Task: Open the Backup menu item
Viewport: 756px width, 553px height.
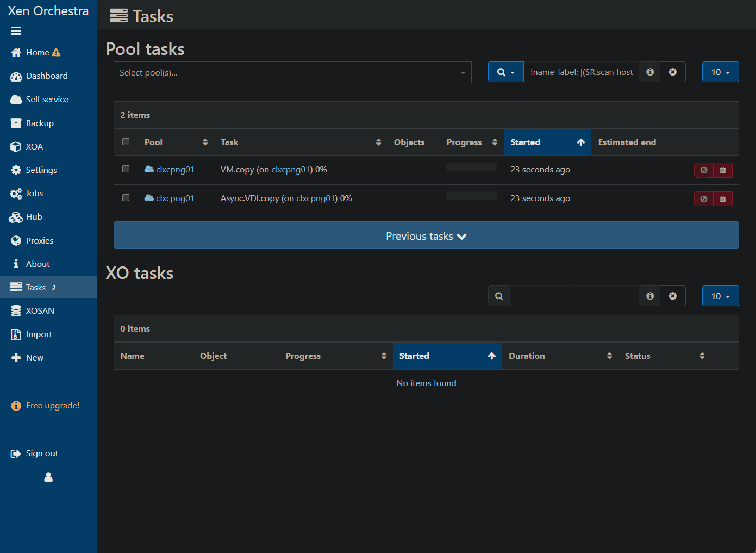Action: (x=39, y=123)
